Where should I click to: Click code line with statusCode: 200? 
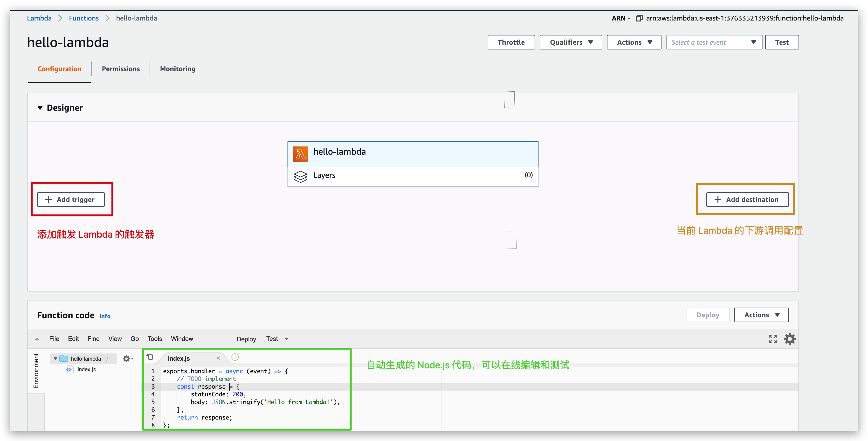[x=218, y=394]
